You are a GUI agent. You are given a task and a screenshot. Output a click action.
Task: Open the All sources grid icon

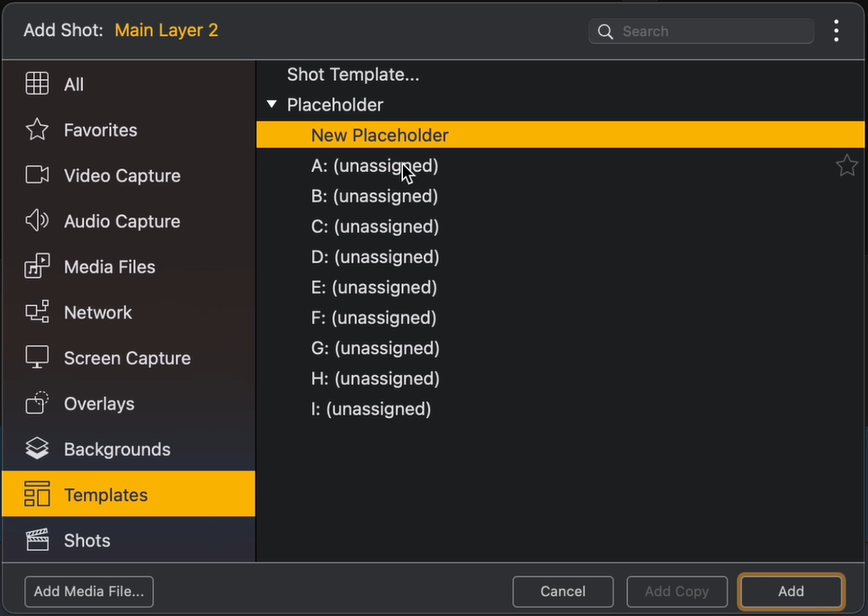pos(37,84)
